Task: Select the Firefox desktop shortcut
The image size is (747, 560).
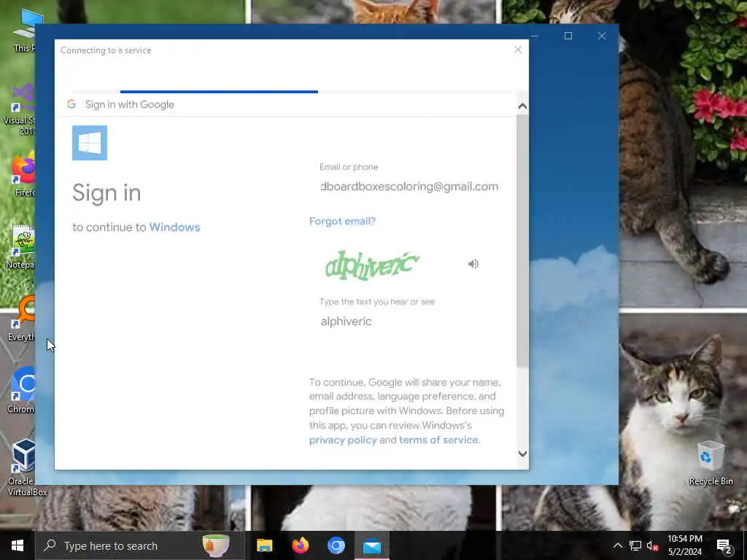Action: [x=23, y=174]
